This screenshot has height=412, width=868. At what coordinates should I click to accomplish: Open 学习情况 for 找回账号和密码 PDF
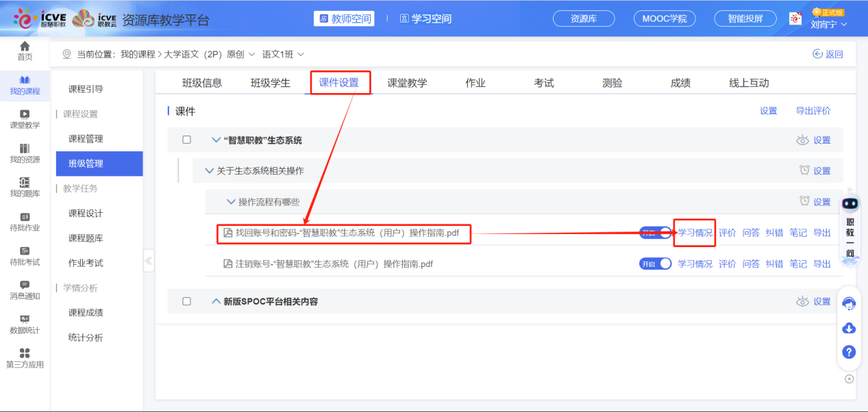point(694,232)
